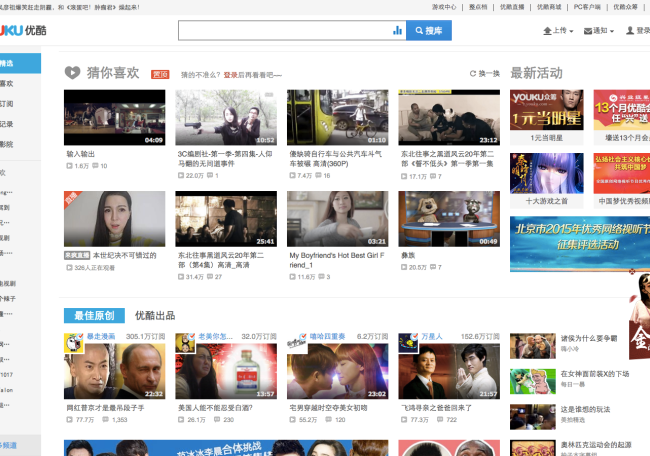The height and width of the screenshot is (456, 650).
Task: Focus the search input field
Action: coord(284,31)
